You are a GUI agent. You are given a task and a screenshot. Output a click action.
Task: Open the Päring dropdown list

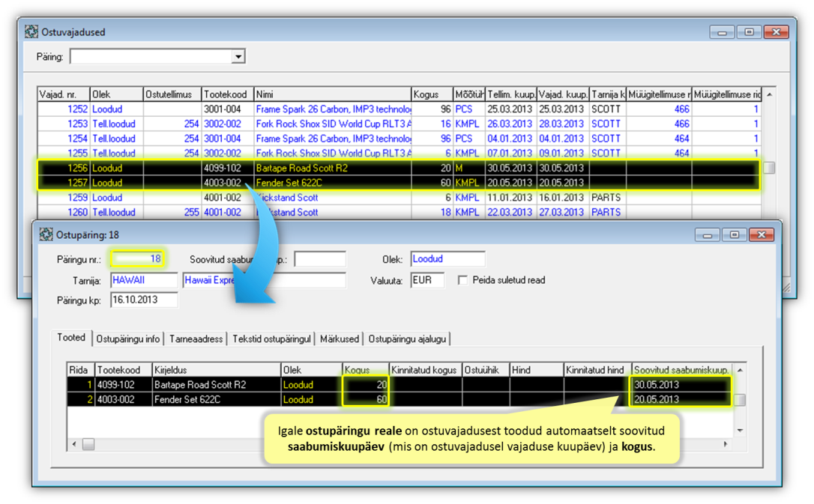pos(238,57)
